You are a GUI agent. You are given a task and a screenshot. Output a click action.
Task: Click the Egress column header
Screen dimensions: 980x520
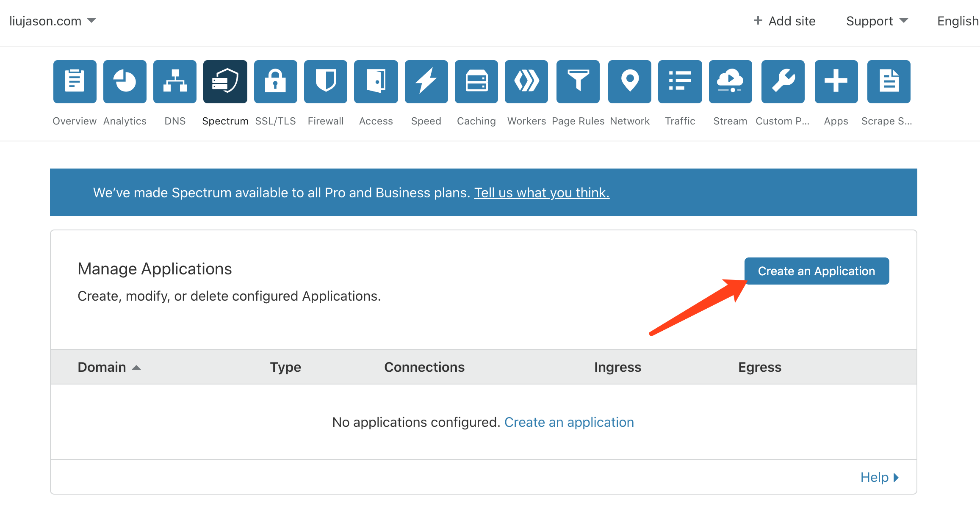[760, 367]
